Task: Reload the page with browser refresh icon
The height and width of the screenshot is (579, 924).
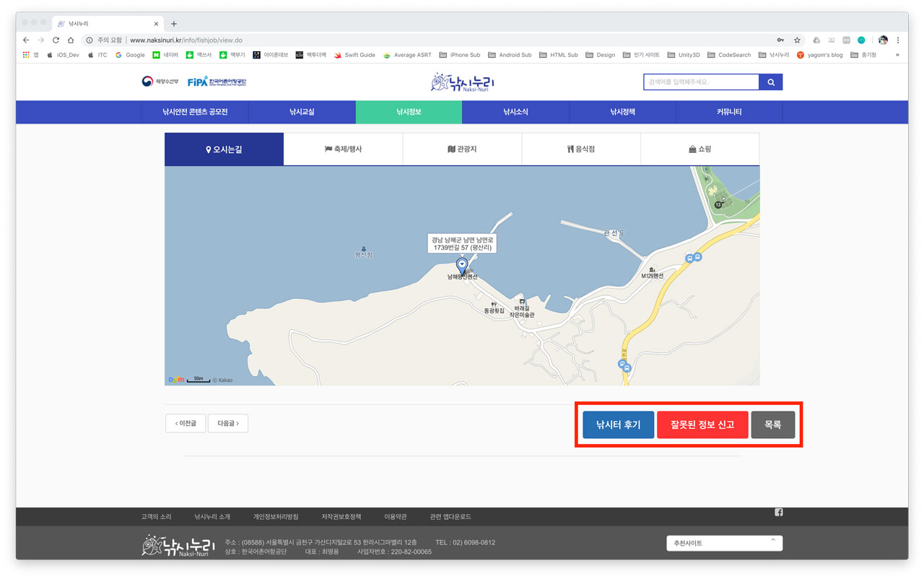Action: click(56, 40)
